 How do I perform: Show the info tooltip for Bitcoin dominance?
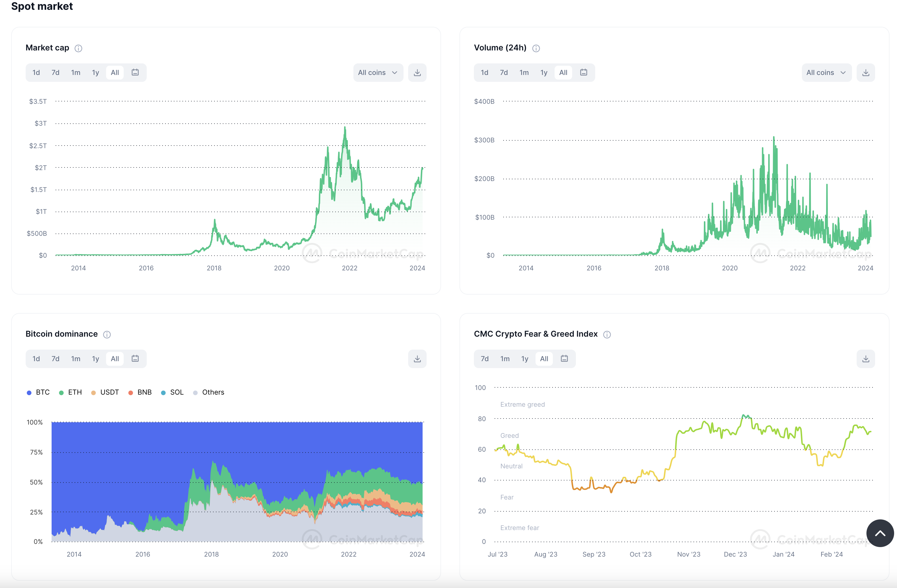coord(107,334)
